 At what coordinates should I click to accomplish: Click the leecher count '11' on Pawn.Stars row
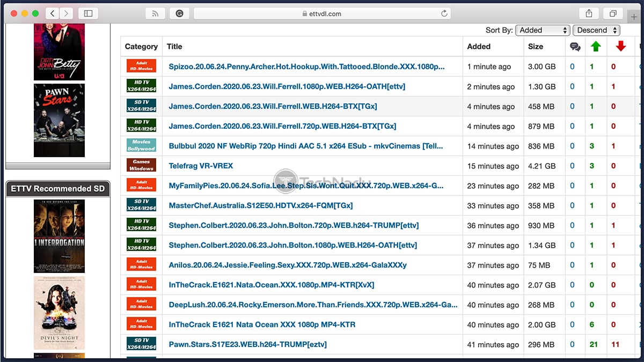click(615, 344)
